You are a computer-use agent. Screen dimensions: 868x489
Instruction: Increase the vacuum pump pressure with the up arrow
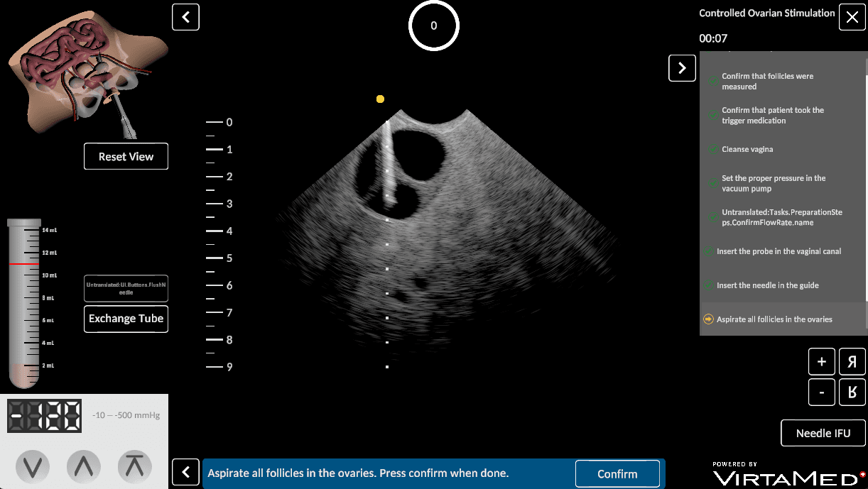83,467
